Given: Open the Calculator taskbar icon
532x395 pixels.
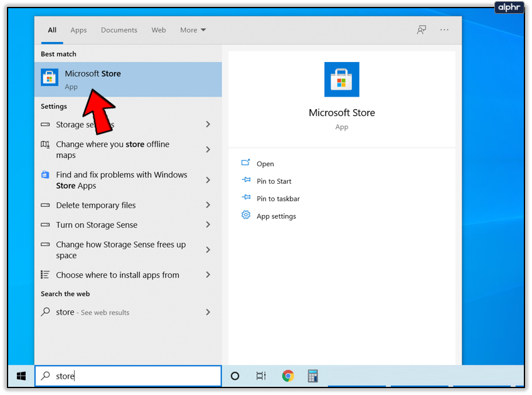Looking at the screenshot, I should (x=312, y=376).
